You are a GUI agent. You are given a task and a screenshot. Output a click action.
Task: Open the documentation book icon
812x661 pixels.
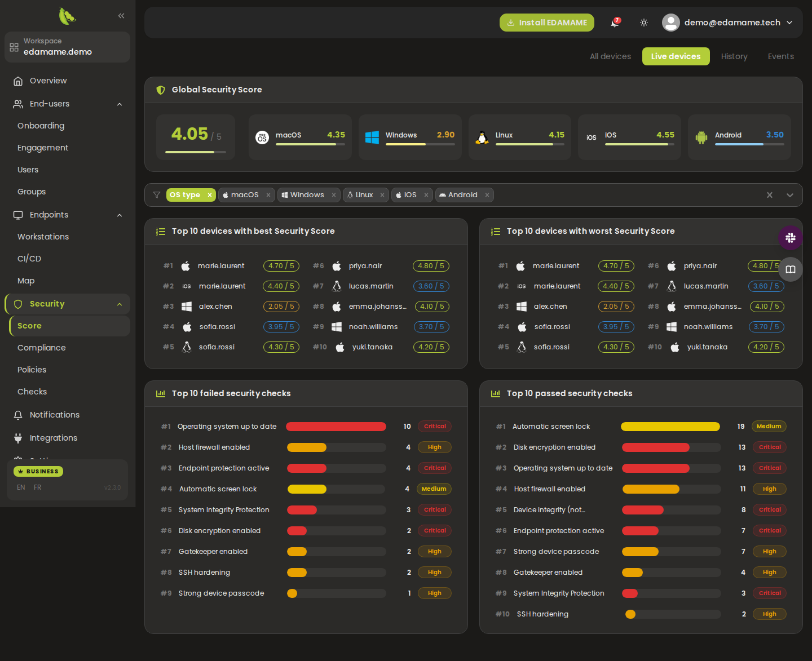(x=791, y=269)
